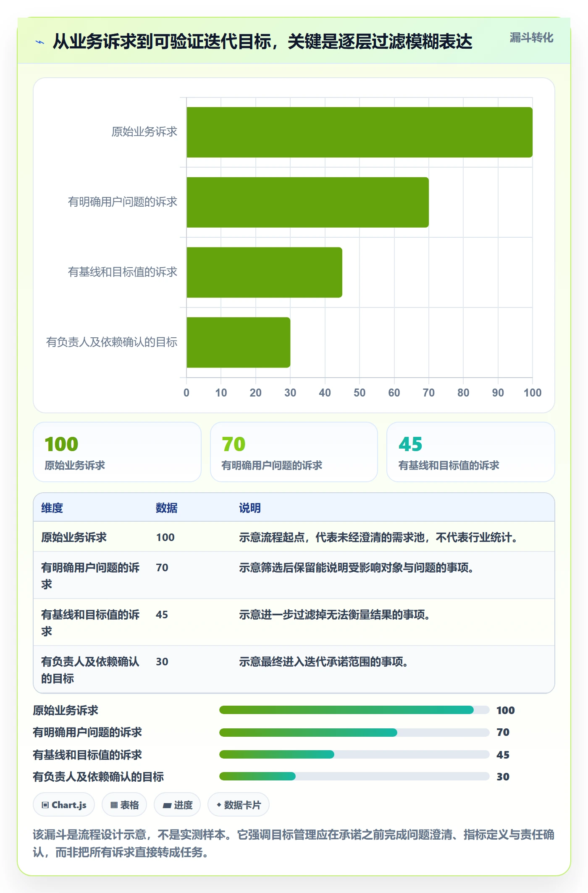Click the 原始业务诉求 progress bar valued 100
Image resolution: width=588 pixels, height=893 pixels.
click(354, 710)
